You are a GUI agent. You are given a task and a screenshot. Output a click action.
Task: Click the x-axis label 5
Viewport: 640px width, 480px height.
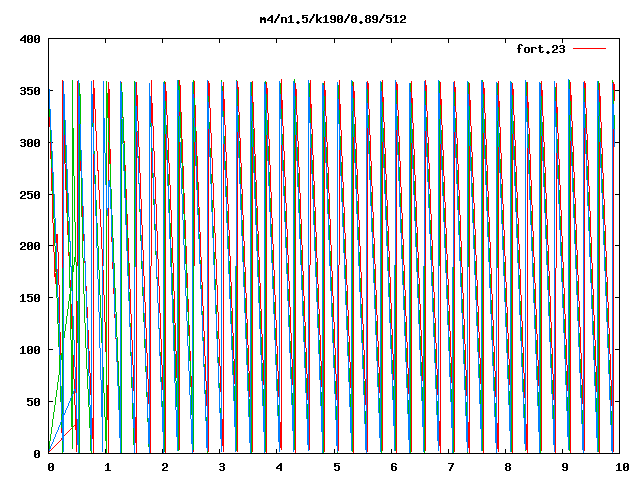click(x=336, y=467)
